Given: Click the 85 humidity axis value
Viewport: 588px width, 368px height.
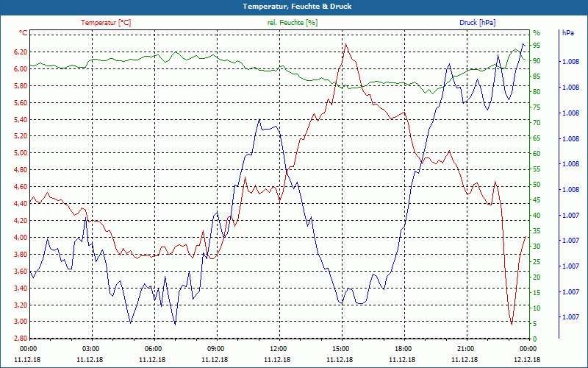Looking at the screenshot, I should [x=537, y=77].
